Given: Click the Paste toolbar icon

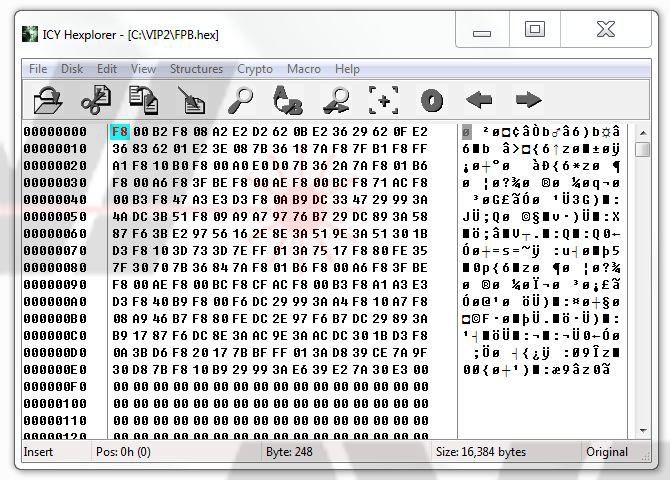Looking at the screenshot, I should (x=191, y=100).
